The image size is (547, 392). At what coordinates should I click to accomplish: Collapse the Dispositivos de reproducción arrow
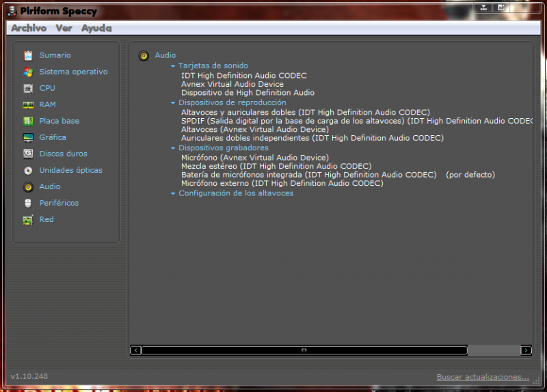click(x=173, y=103)
